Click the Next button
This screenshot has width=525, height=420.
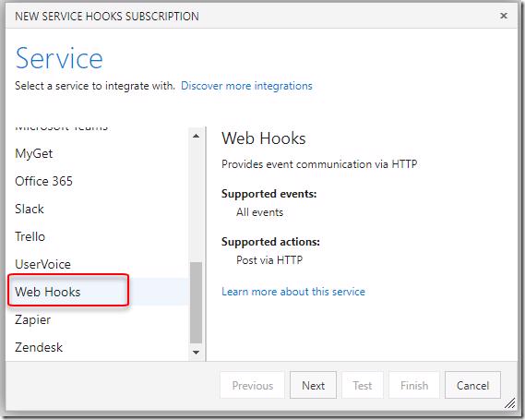[313, 385]
